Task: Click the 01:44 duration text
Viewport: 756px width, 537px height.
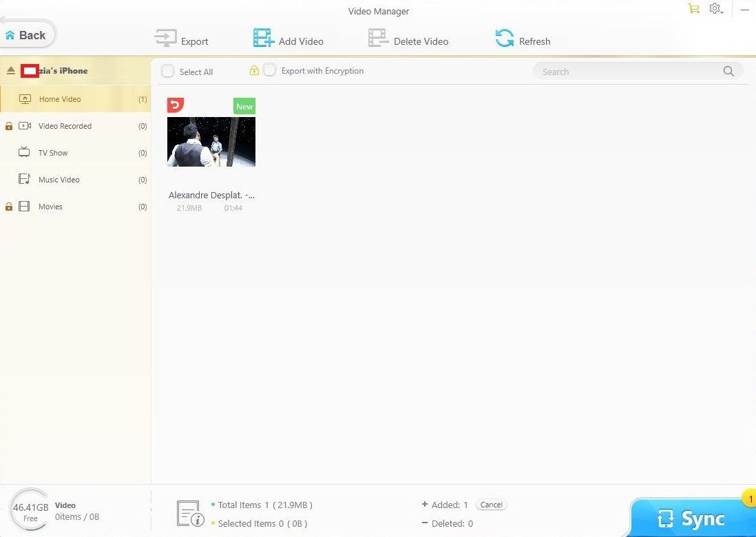Action: [x=233, y=208]
